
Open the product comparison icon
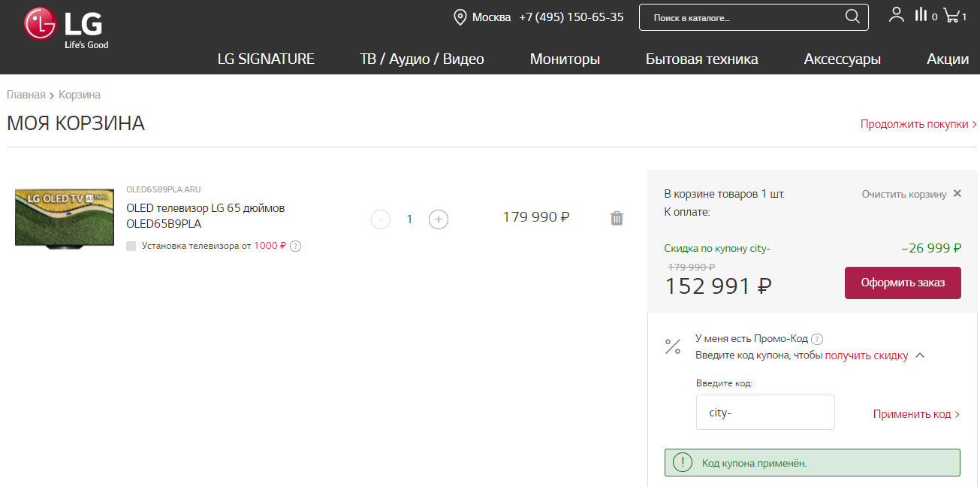(921, 15)
